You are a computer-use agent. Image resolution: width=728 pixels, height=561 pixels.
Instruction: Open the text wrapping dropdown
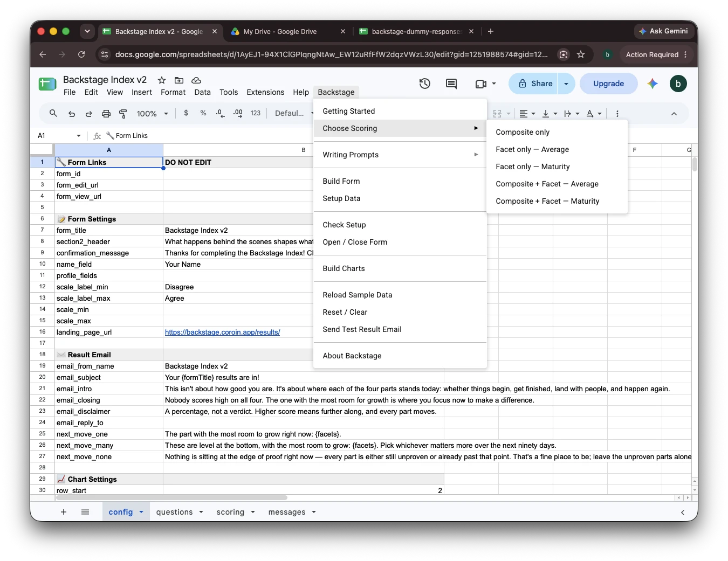[572, 114]
